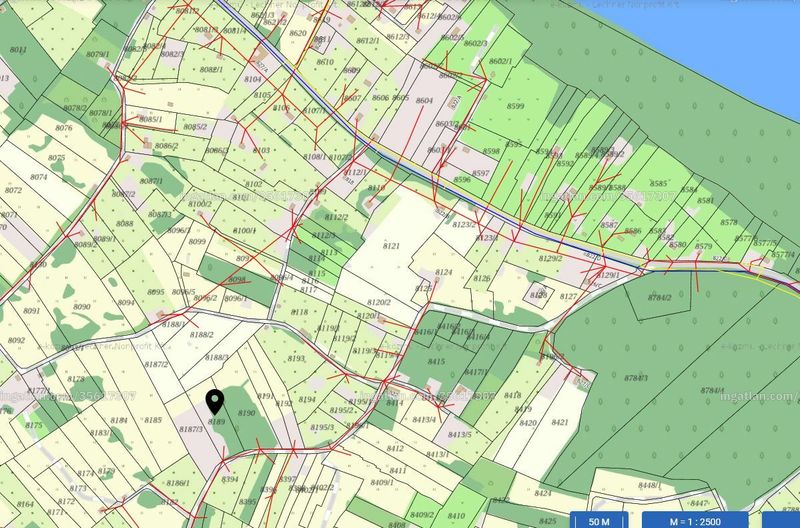The image size is (800, 528).
Task: Click parcel label 8076
Action: click(x=64, y=128)
